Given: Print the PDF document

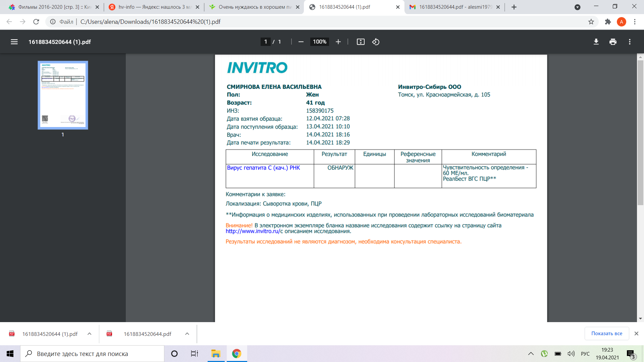Looking at the screenshot, I should 613,42.
